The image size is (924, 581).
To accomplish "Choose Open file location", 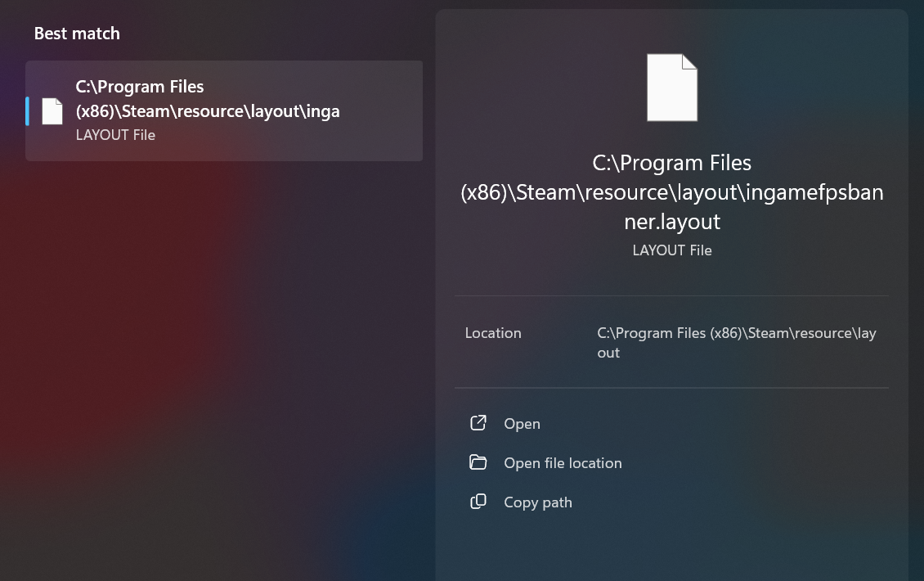I will (563, 463).
